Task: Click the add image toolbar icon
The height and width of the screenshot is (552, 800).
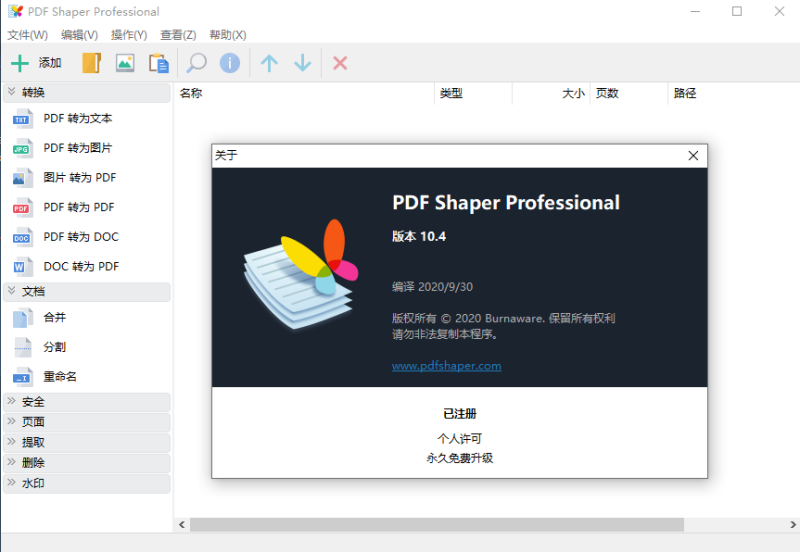Action: (125, 63)
